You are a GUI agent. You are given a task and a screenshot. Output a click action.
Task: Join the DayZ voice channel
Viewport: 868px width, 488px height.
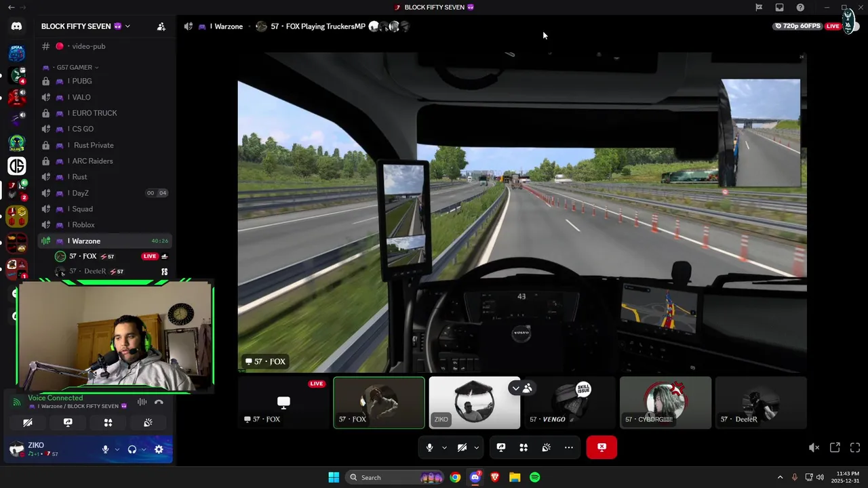(x=105, y=193)
